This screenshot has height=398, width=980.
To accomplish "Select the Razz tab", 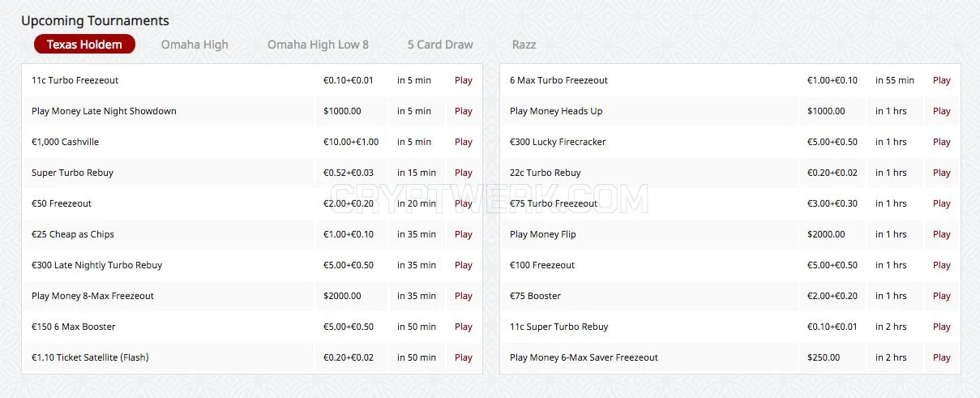I will 524,45.
